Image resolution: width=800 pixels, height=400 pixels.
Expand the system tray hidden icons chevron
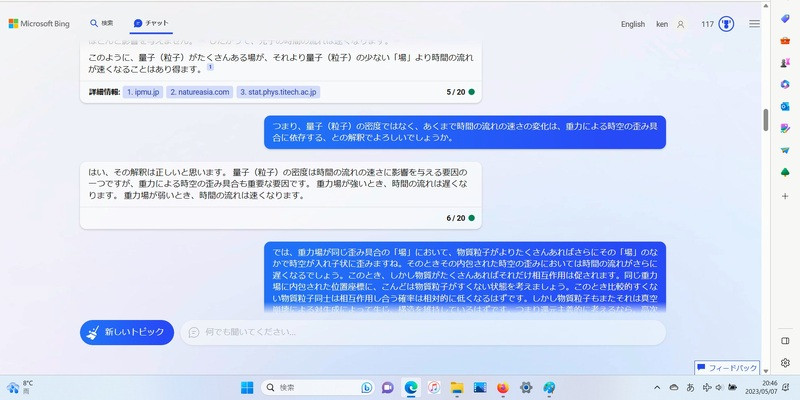pyautogui.click(x=657, y=387)
